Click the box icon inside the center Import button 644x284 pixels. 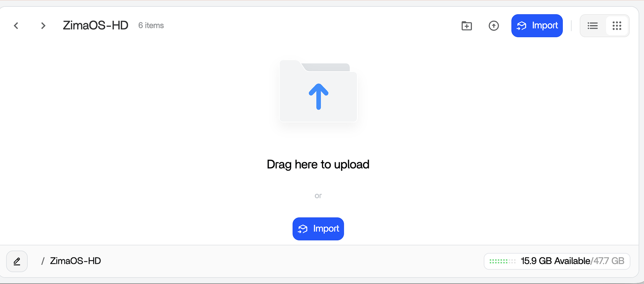coord(303,229)
